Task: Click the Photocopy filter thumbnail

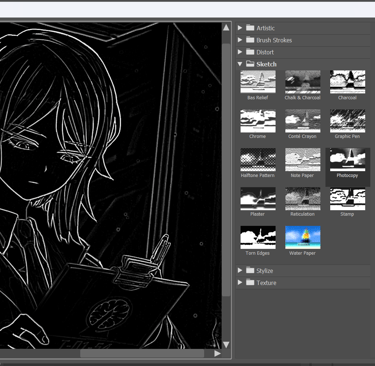Action: click(x=347, y=160)
